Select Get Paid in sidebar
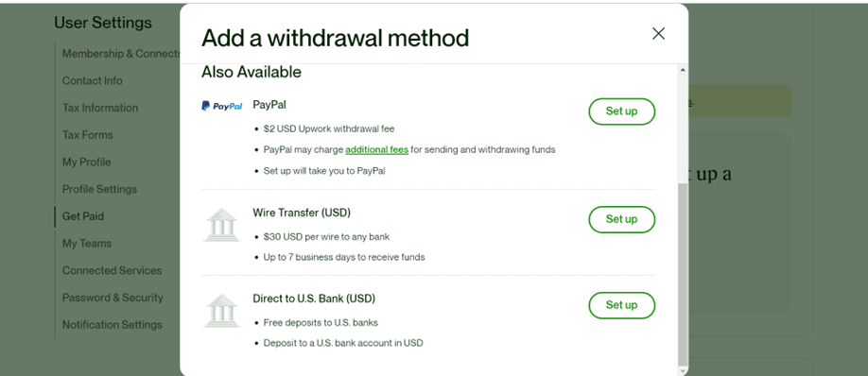This screenshot has height=376, width=868. pyautogui.click(x=83, y=216)
